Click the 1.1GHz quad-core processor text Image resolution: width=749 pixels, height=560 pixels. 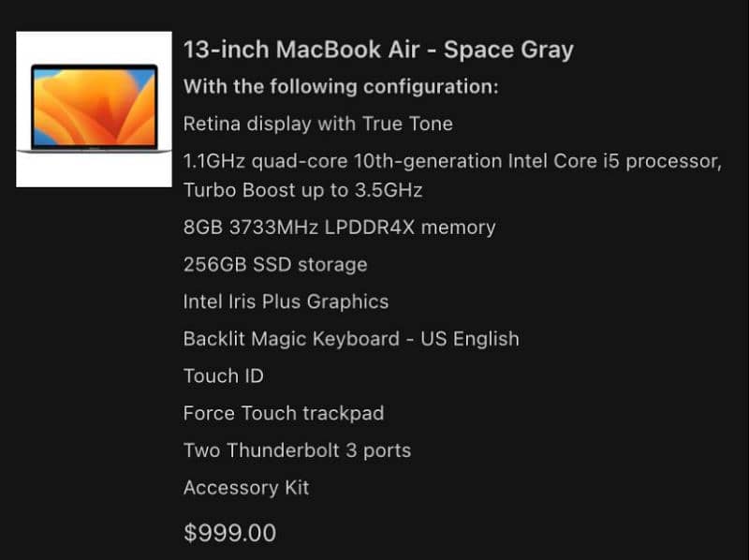pos(452,161)
